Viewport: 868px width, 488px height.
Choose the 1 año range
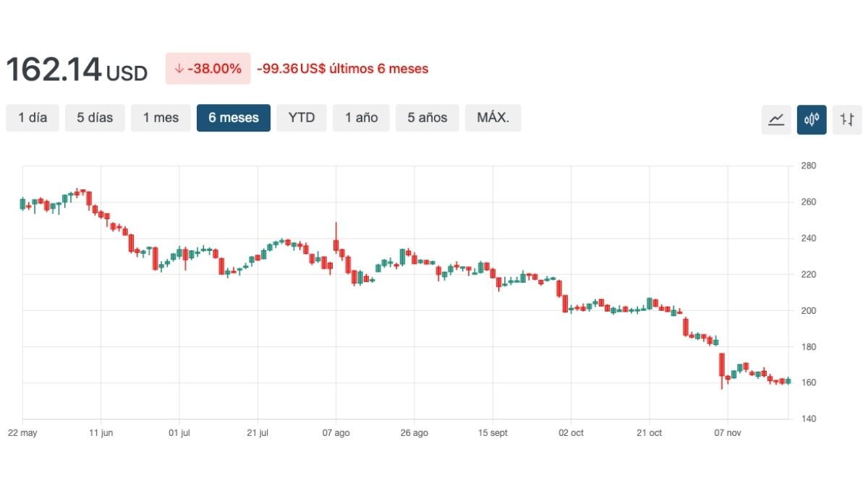(x=361, y=118)
